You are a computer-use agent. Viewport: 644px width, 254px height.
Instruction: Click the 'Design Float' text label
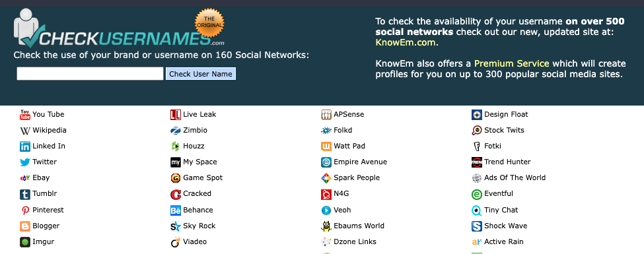(506, 115)
